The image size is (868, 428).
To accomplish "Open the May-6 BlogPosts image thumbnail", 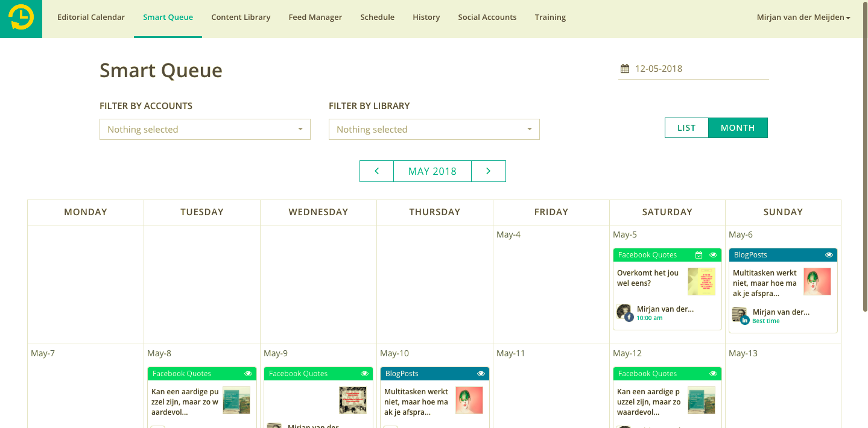I will (817, 282).
